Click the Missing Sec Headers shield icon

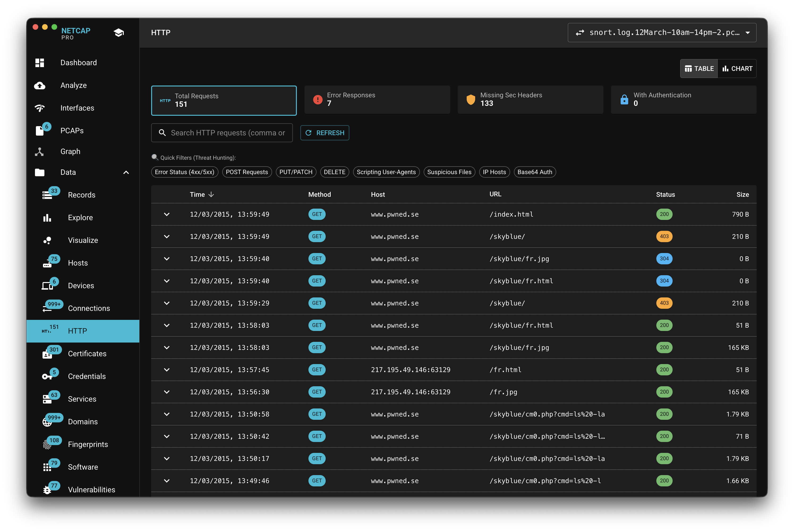point(471,99)
